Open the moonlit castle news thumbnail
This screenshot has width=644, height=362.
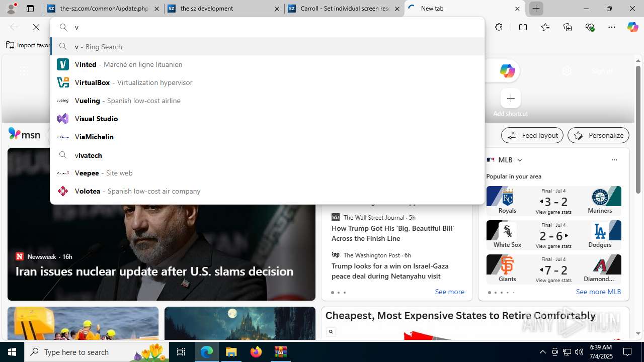[240, 323]
